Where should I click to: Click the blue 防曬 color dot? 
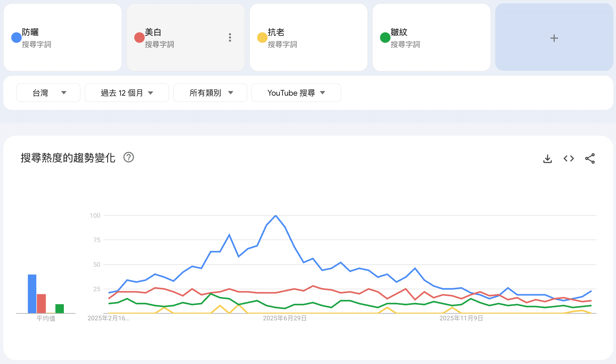coord(17,38)
